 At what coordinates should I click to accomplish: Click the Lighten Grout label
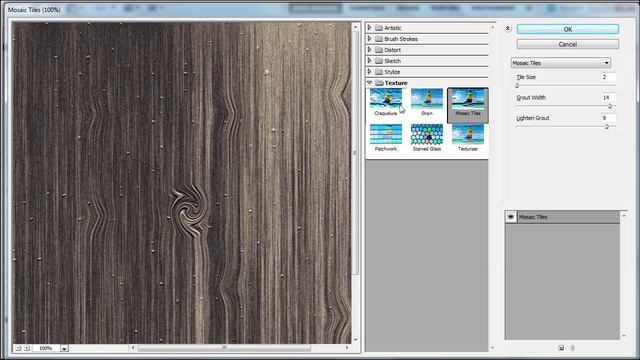tap(533, 118)
